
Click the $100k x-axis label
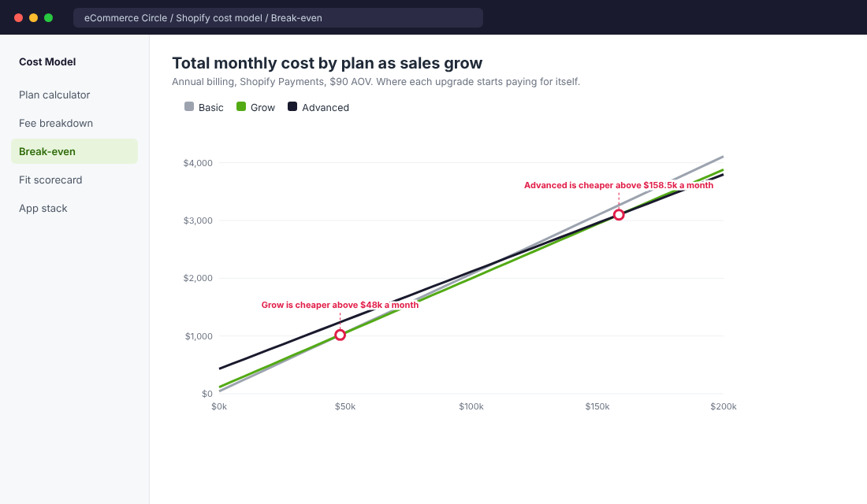471,406
